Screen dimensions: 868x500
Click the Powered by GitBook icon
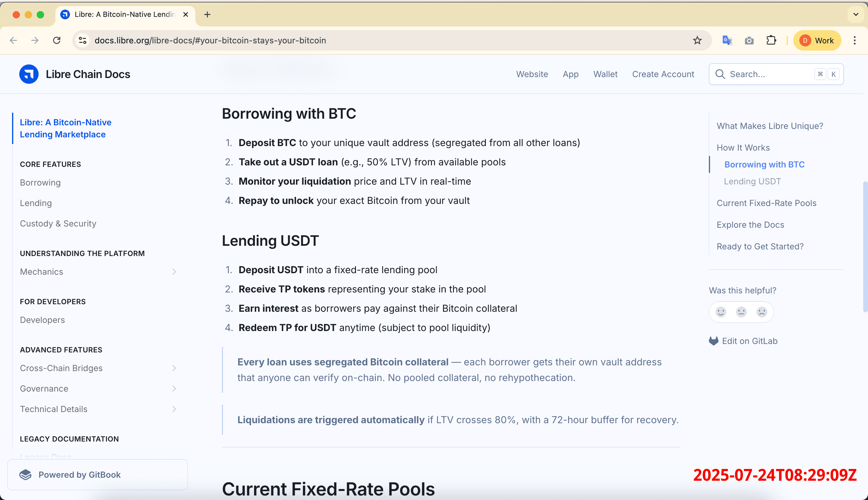(x=26, y=474)
